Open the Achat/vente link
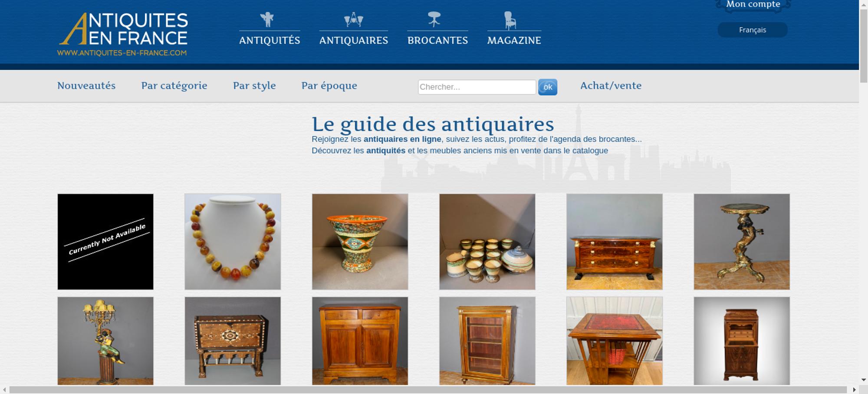 point(611,86)
